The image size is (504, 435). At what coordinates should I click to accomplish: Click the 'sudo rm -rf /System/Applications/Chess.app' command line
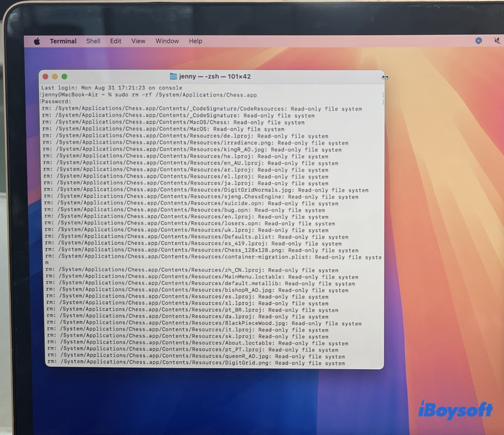(149, 95)
